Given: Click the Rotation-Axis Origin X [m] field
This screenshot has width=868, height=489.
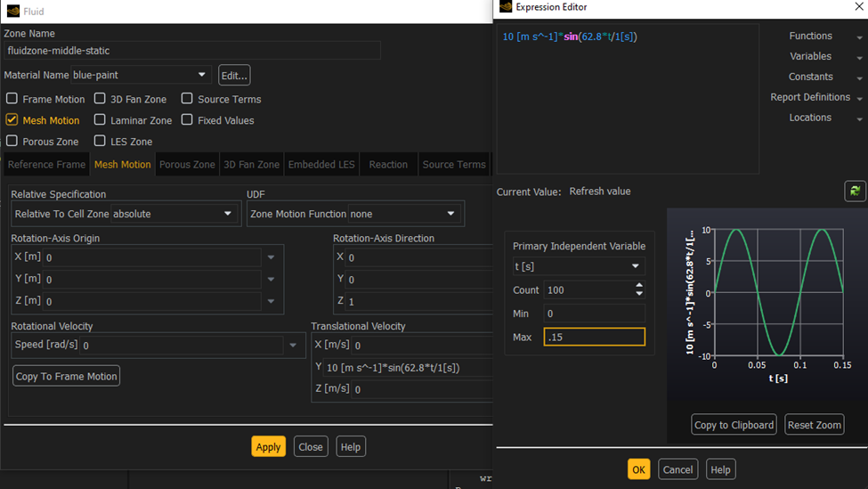Looking at the screenshot, I should (x=152, y=257).
